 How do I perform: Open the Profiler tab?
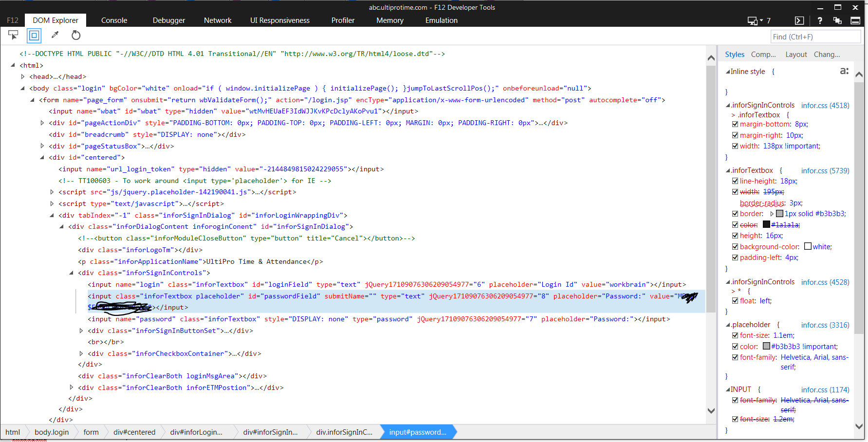pyautogui.click(x=343, y=20)
